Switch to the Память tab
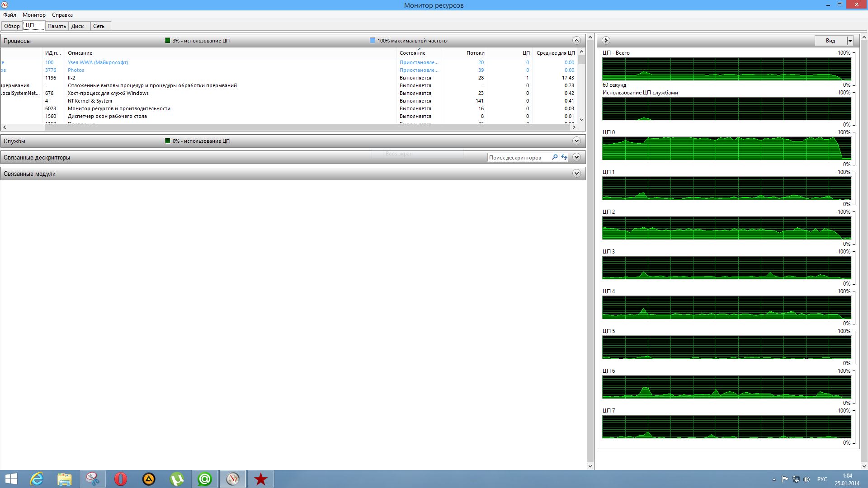Screen dimensions: 868x488 coord(57,26)
